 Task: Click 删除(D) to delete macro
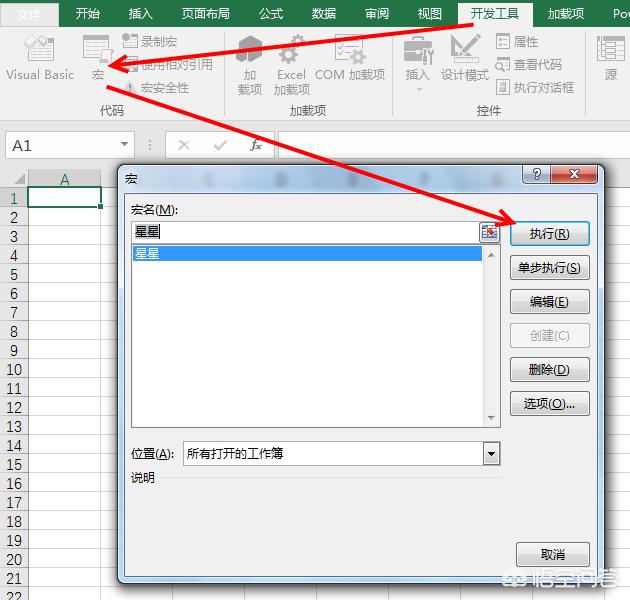click(550, 369)
